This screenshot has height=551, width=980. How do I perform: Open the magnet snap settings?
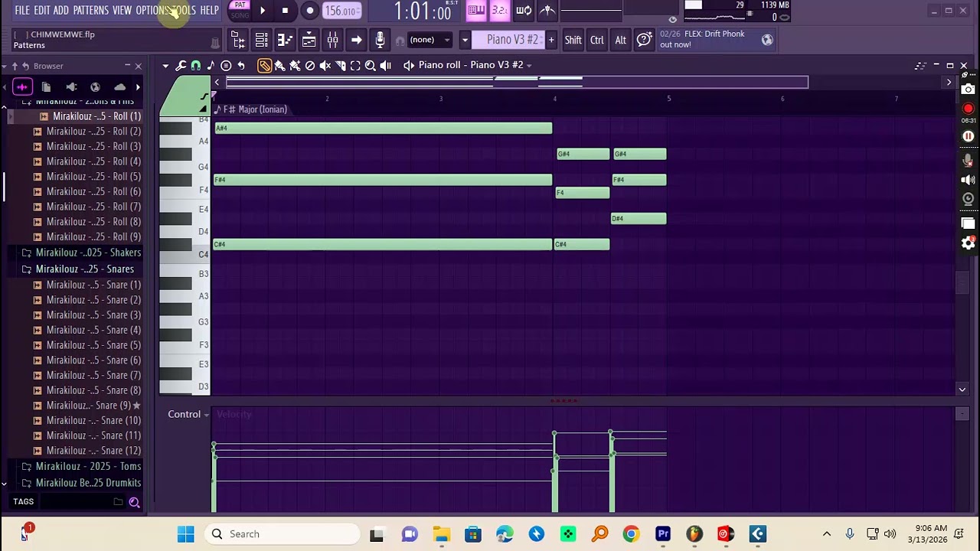point(196,66)
